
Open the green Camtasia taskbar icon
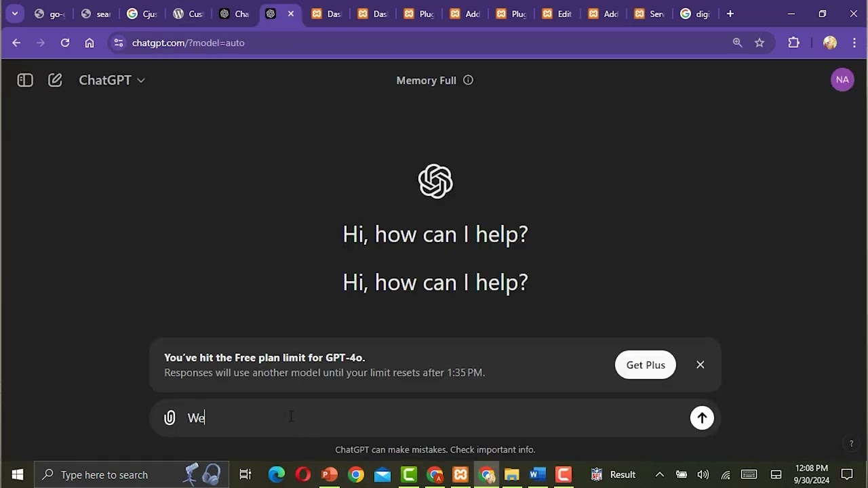(409, 474)
